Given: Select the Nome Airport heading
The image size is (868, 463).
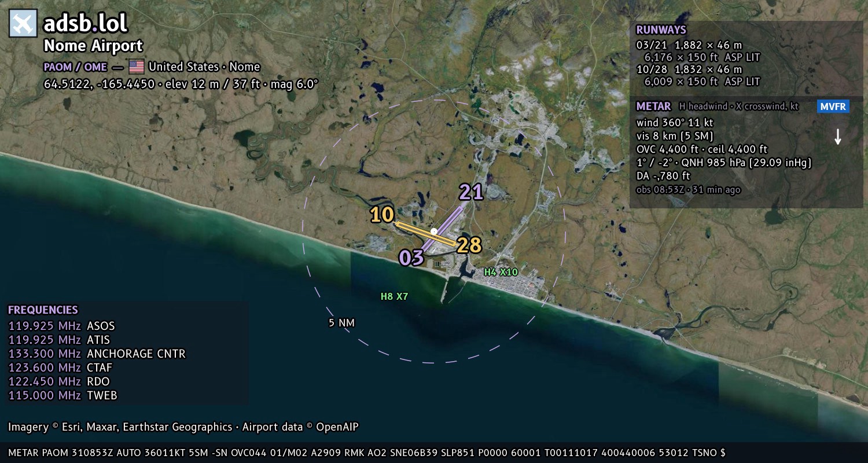Looking at the screenshot, I should point(93,46).
